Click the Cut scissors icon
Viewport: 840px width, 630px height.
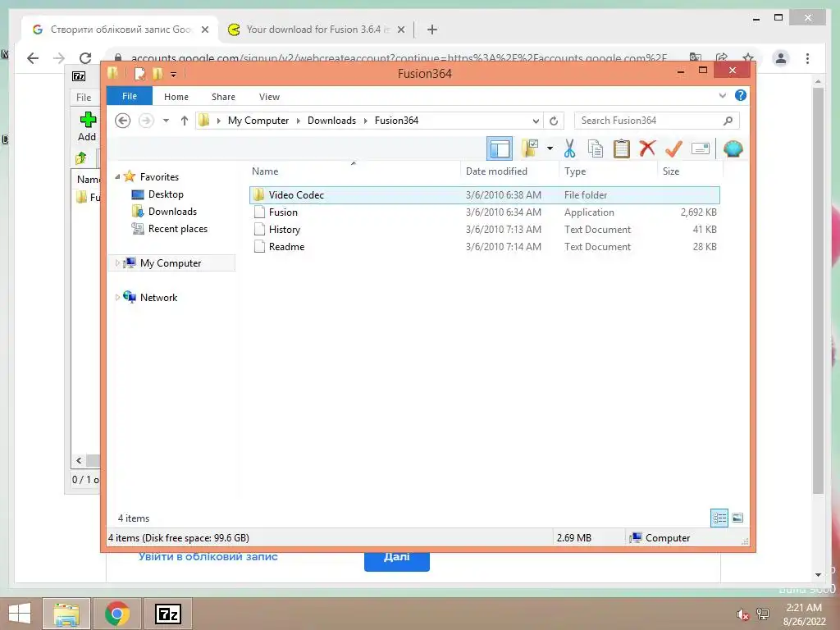click(569, 148)
